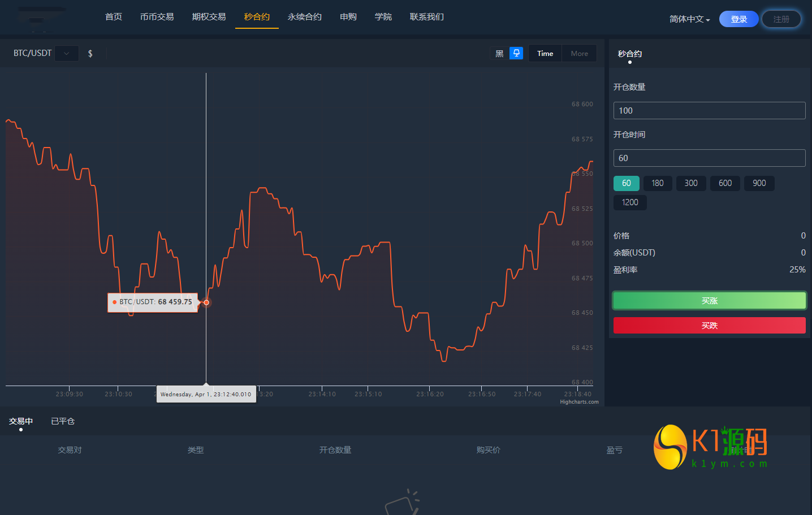812x515 pixels.
Task: Select the 60 seconds time option
Action: coord(626,183)
